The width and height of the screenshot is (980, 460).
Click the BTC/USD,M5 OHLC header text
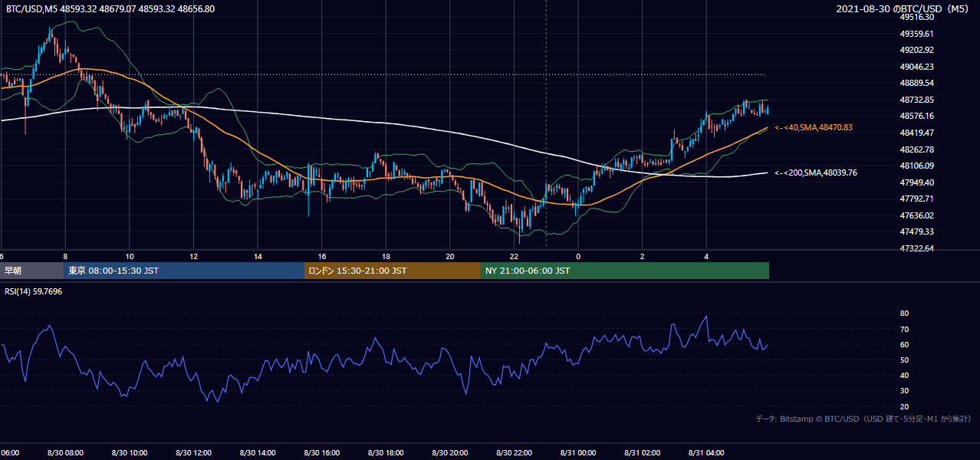click(110, 9)
